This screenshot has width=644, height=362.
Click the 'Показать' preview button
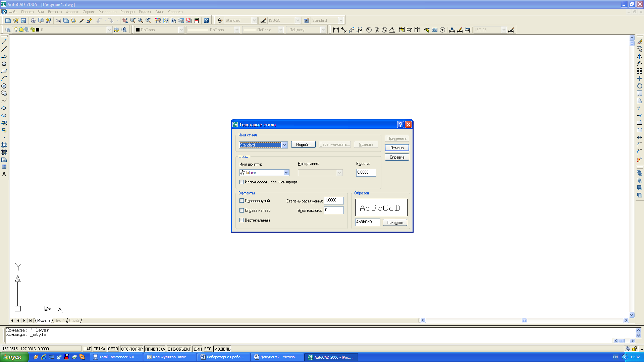[395, 223]
